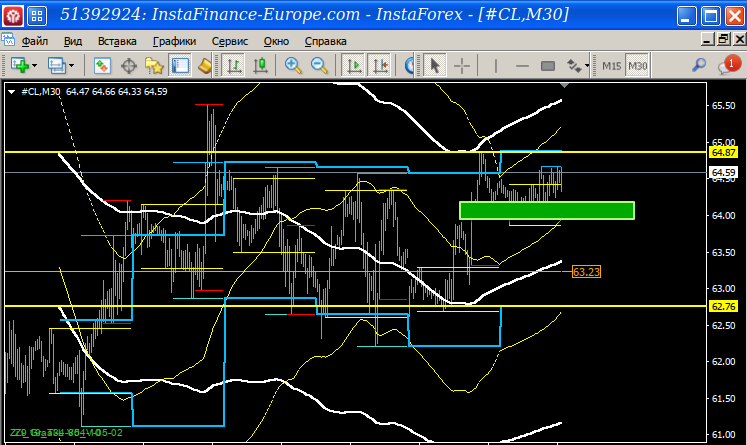747x445 pixels.
Task: Click the 63.50 price scale value
Action: pyautogui.click(x=723, y=253)
